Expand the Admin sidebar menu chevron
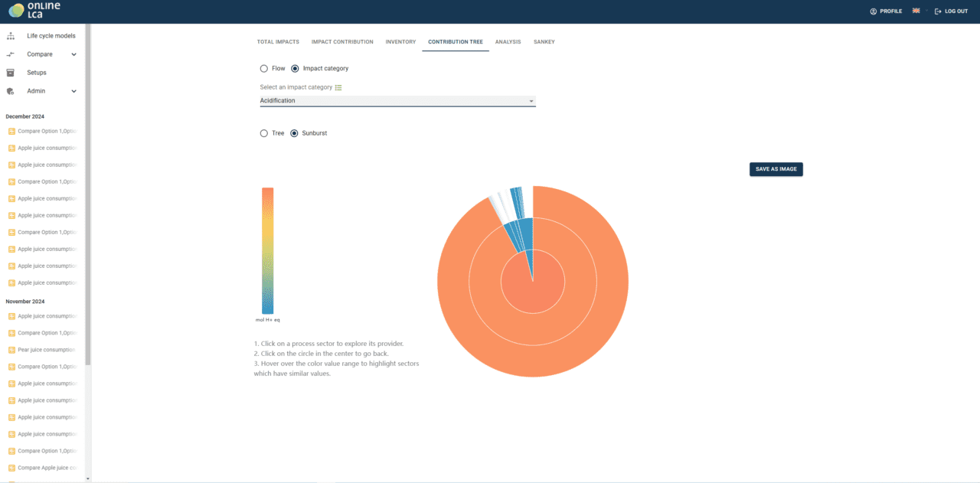 (74, 91)
